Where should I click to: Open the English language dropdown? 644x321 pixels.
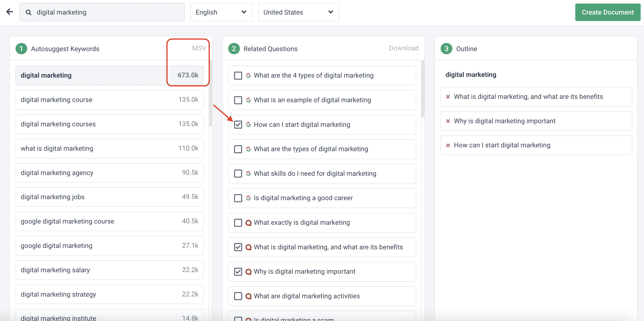[x=221, y=12]
